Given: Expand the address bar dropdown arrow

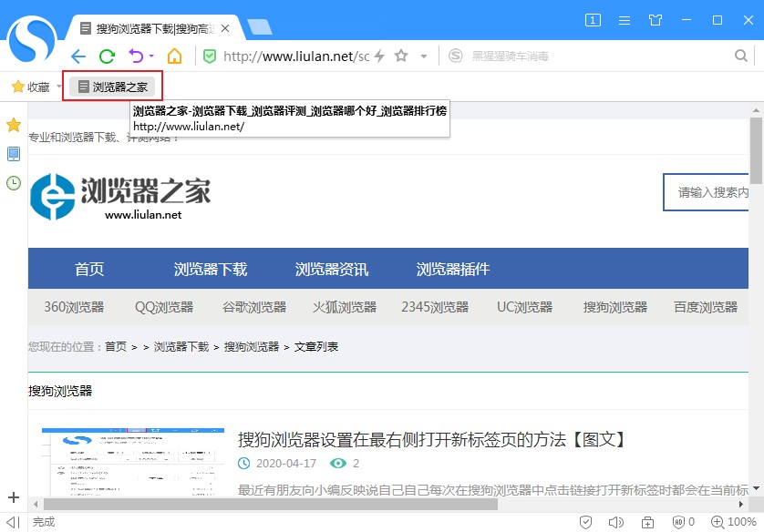Looking at the screenshot, I should 424,56.
